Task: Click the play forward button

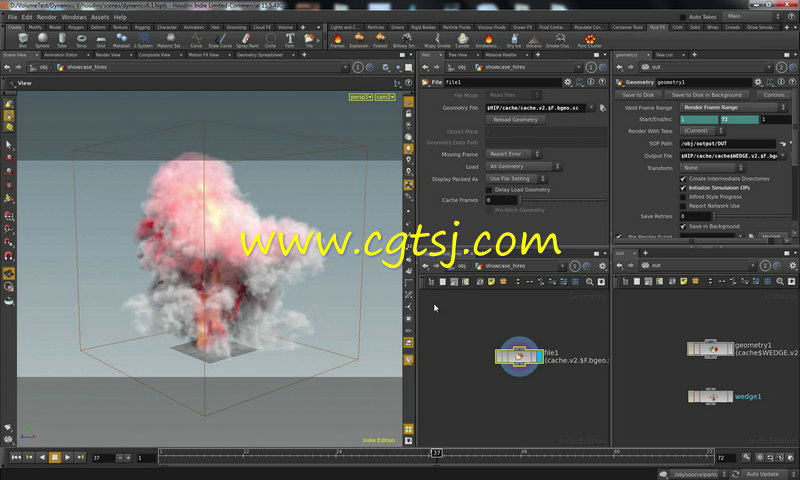Action: (67, 458)
